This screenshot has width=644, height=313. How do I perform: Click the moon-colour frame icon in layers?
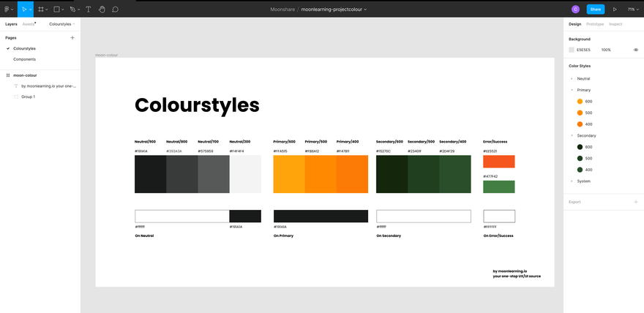[8, 75]
